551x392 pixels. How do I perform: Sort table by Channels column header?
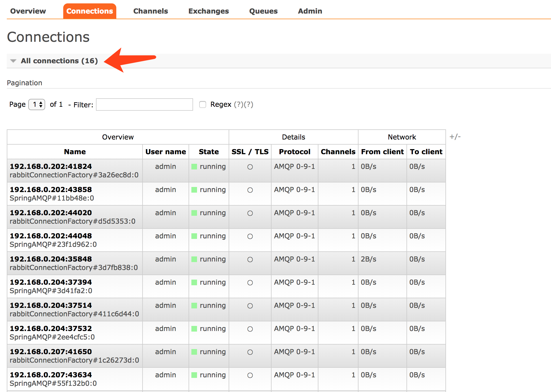[338, 152]
